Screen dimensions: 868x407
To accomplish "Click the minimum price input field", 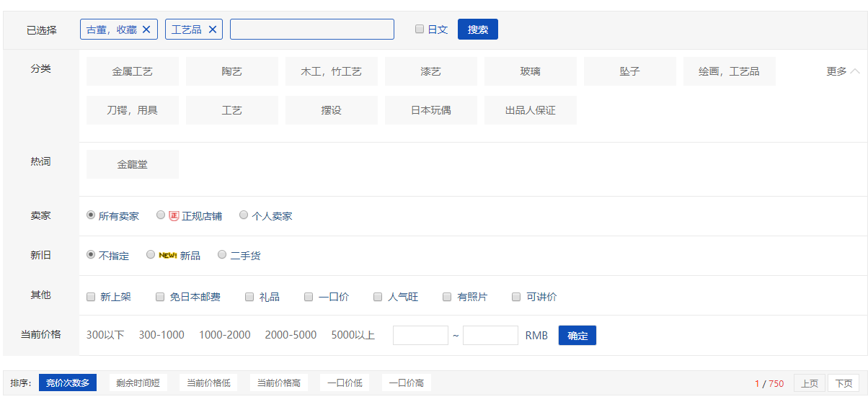I will coord(420,335).
